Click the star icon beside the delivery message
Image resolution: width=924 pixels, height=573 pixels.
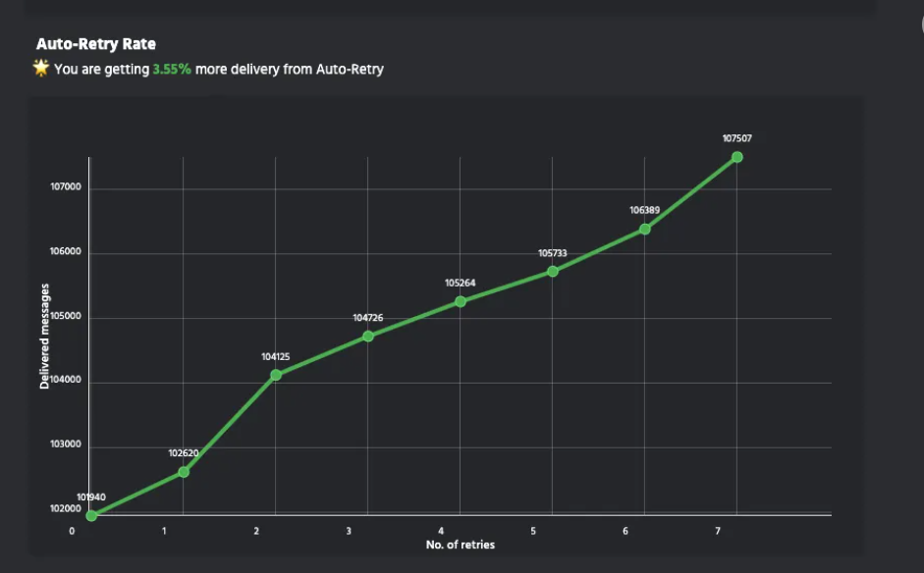point(41,68)
